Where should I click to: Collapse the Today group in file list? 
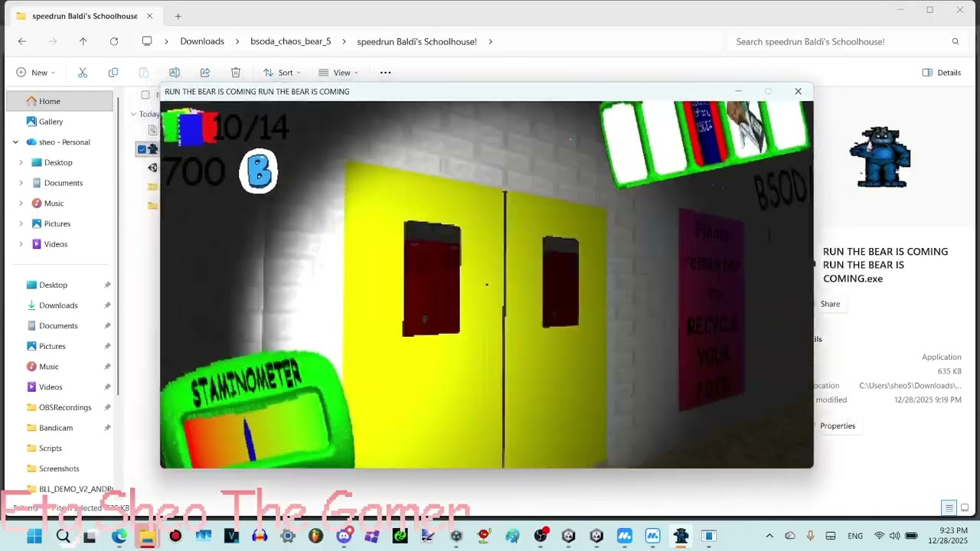tap(133, 114)
